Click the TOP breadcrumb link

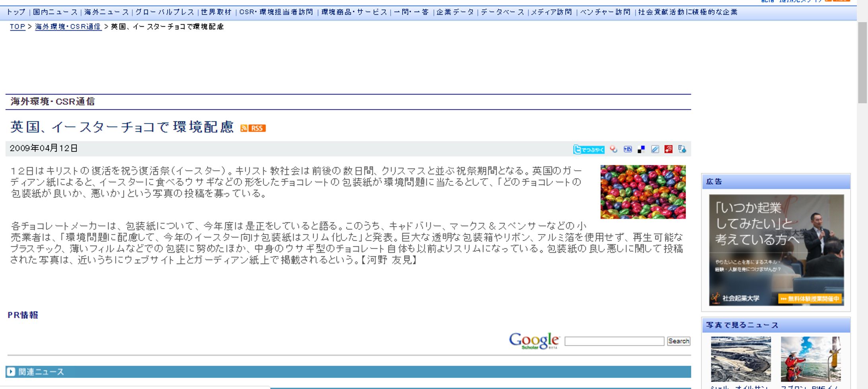point(17,27)
